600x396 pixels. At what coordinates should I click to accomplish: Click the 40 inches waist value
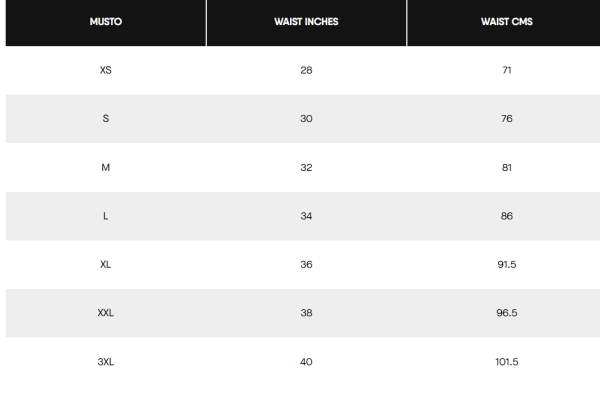tap(306, 362)
